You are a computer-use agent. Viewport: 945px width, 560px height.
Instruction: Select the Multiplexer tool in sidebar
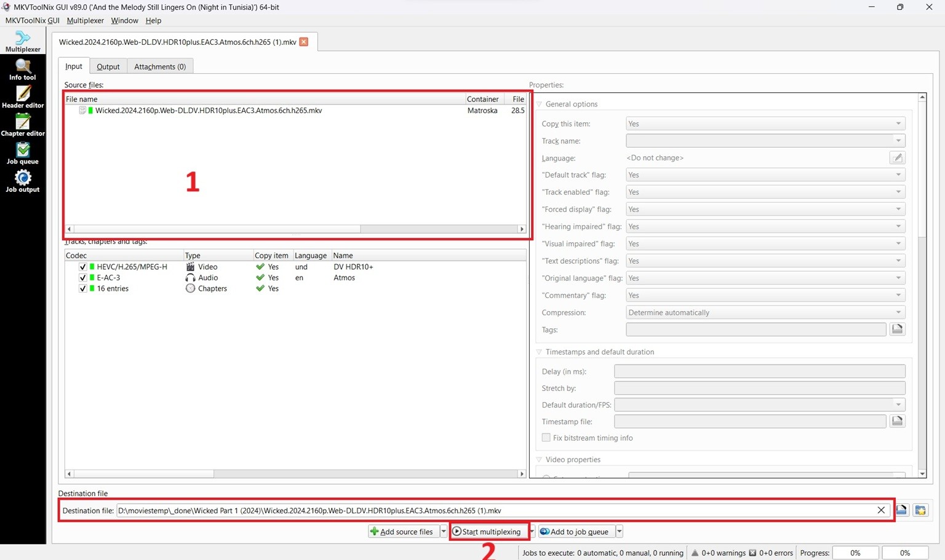pyautogui.click(x=23, y=41)
